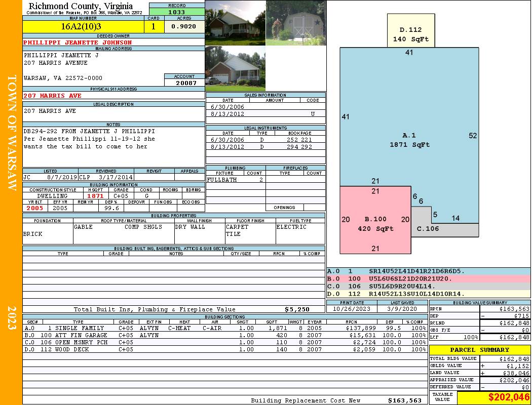Screen dimensions: 532x405
Task: Click last saved date 3/9/2020
Action: point(402,309)
